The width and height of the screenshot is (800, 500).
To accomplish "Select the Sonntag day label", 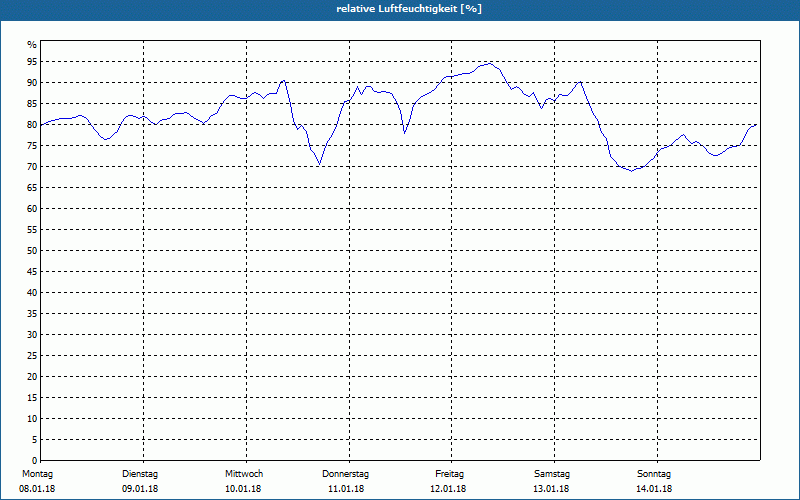I will coord(654,474).
